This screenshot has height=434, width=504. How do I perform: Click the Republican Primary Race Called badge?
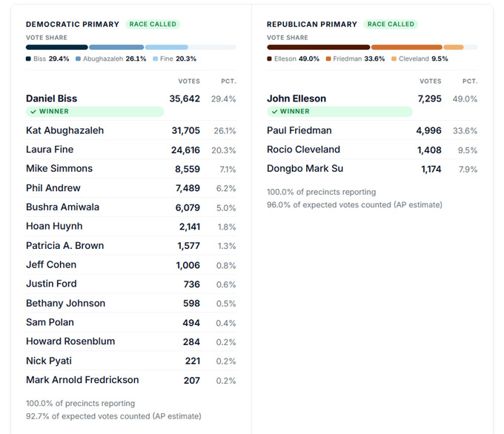(391, 24)
